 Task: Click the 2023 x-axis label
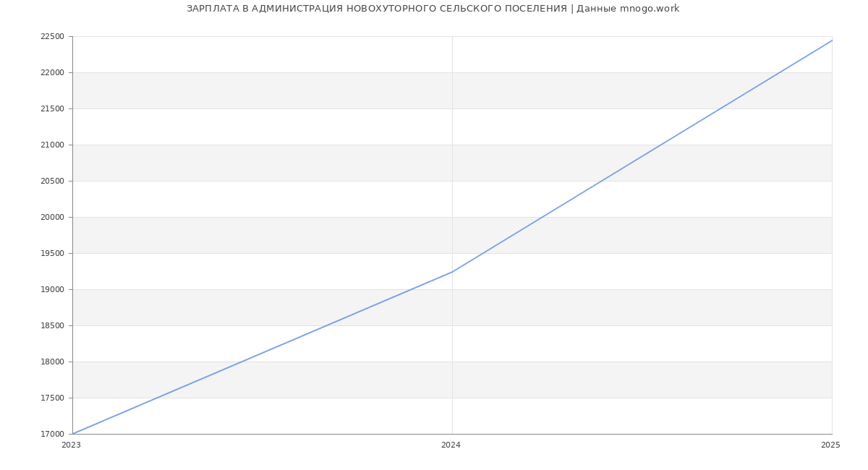click(x=71, y=445)
